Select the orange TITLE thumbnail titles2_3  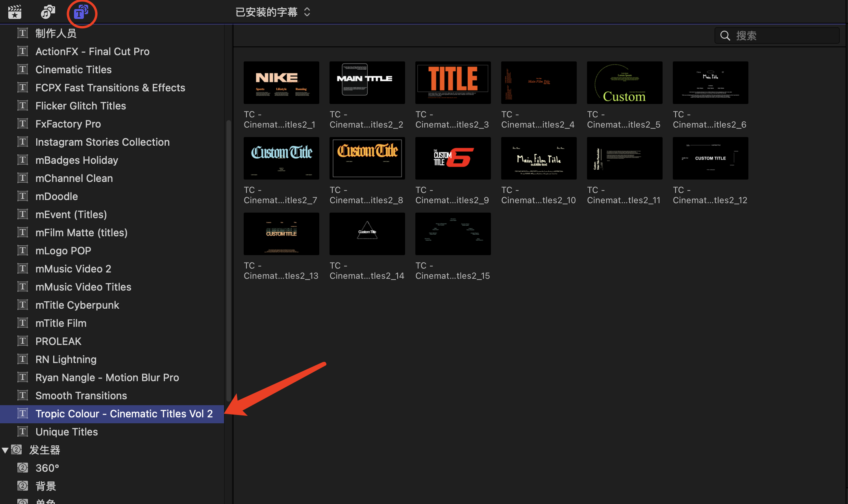[x=453, y=83]
